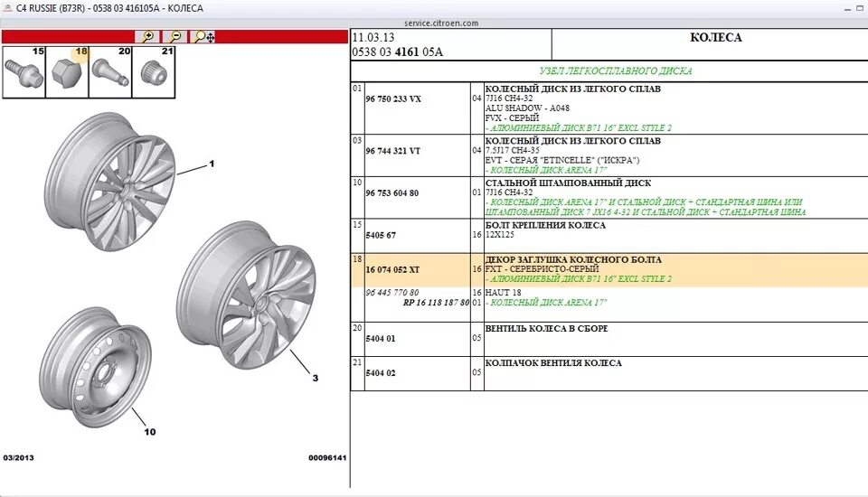This screenshot has height=497, width=868.
Task: Click highlighted row reference number 18
Action: point(357,259)
